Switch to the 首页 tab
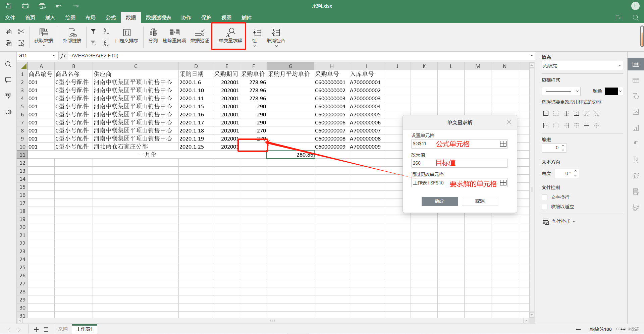 point(30,17)
